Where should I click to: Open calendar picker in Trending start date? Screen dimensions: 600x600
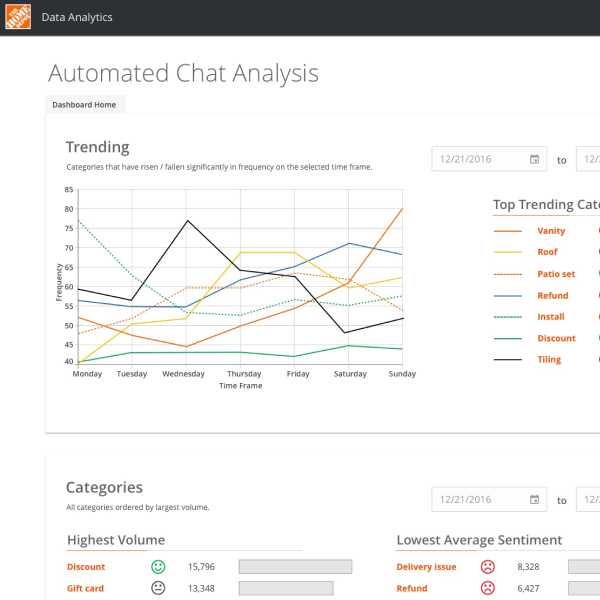tap(534, 159)
